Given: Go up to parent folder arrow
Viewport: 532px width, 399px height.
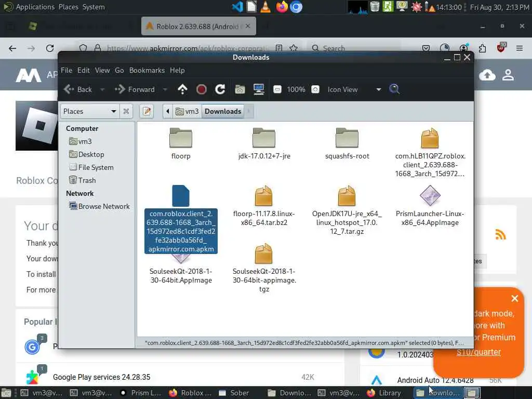Looking at the screenshot, I should [x=182, y=89].
